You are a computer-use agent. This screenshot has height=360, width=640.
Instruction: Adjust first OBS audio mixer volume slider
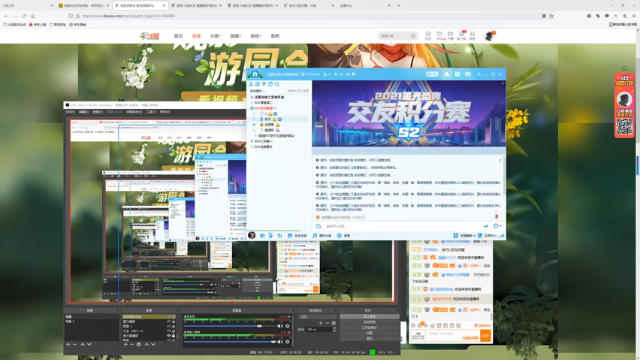point(231,326)
